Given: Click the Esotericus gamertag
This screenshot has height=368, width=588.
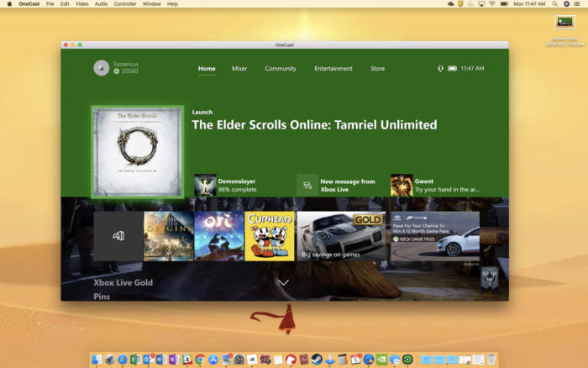Looking at the screenshot, I should click(x=126, y=64).
